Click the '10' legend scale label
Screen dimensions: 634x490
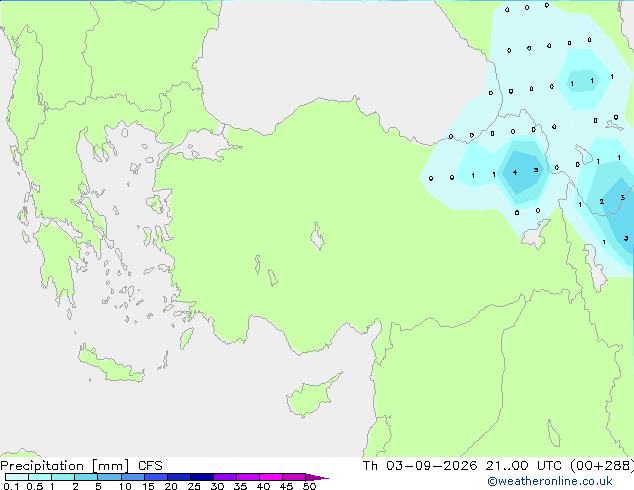125,486
